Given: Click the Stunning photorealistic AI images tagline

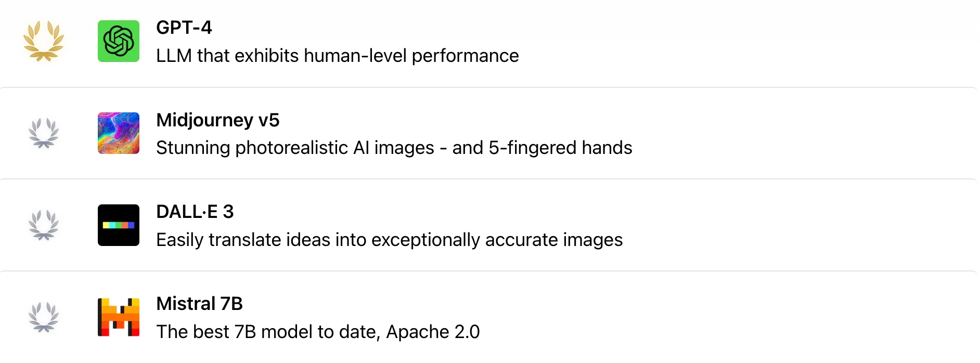Looking at the screenshot, I should tap(394, 148).
